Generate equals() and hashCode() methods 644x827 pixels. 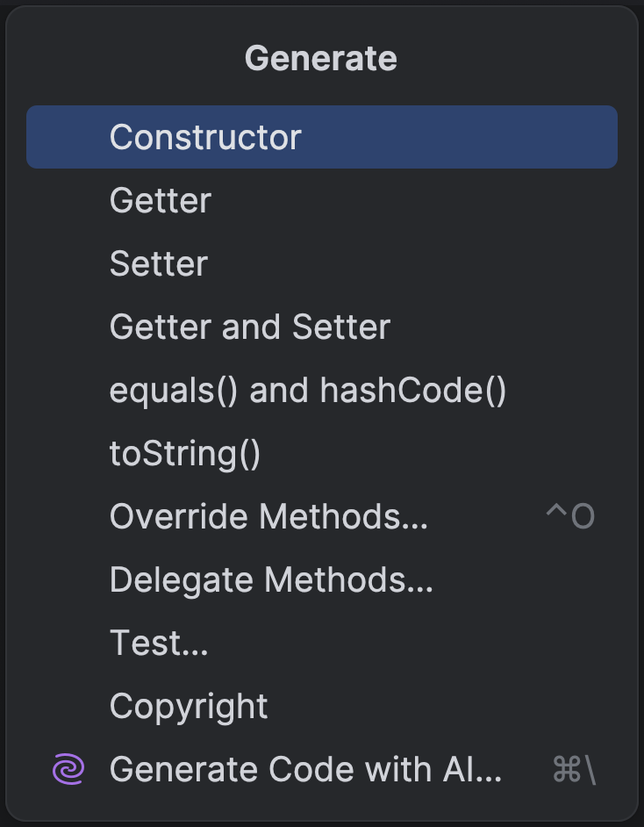coord(308,390)
